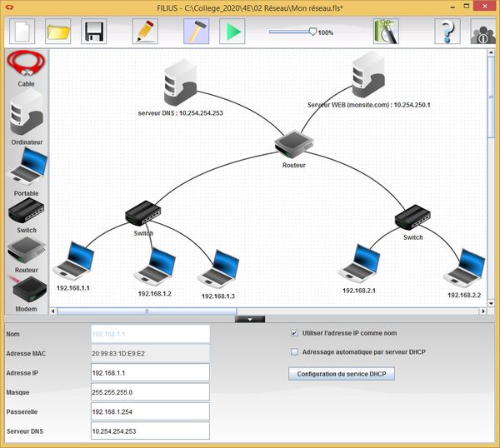Screen dimensions: 500x448
Task: Click the simulation speed slider handle
Action: pos(312,32)
